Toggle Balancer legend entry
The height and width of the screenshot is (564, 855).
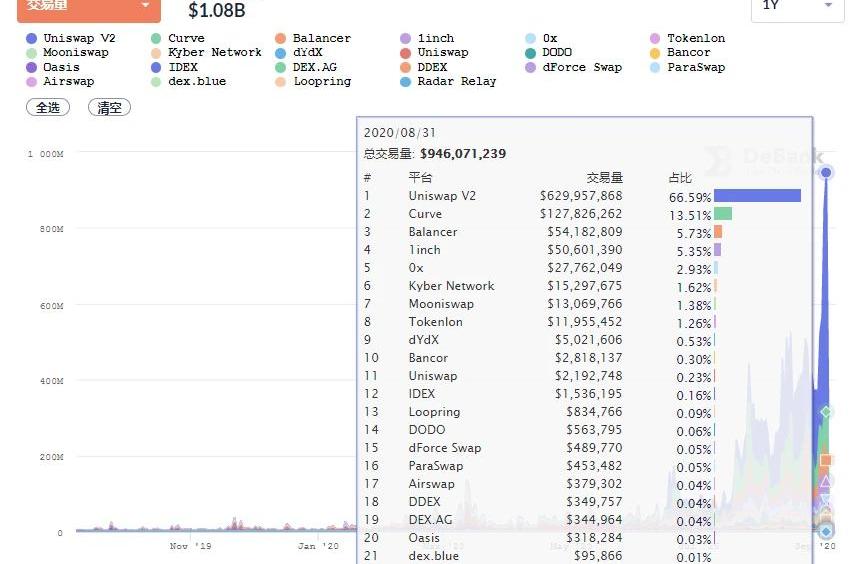281,38
